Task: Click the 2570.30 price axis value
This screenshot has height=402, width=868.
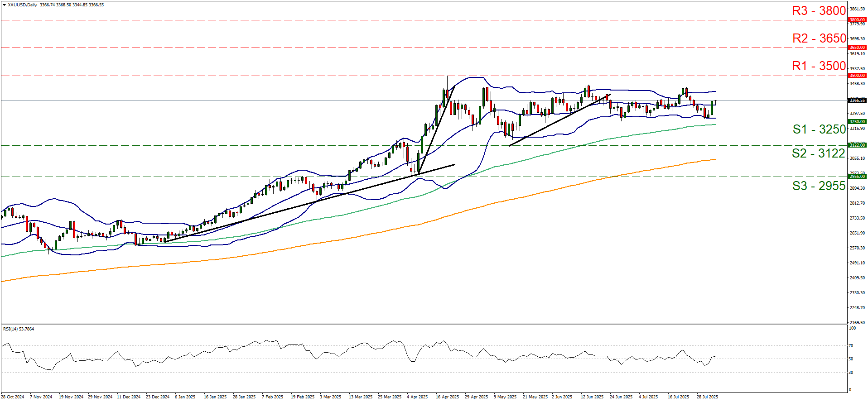Action: pyautogui.click(x=857, y=248)
